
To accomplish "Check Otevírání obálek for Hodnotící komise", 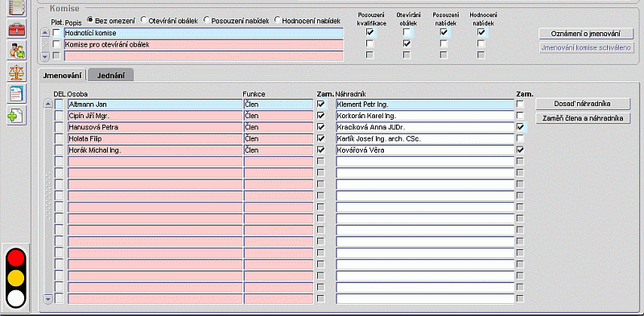I will click(407, 32).
